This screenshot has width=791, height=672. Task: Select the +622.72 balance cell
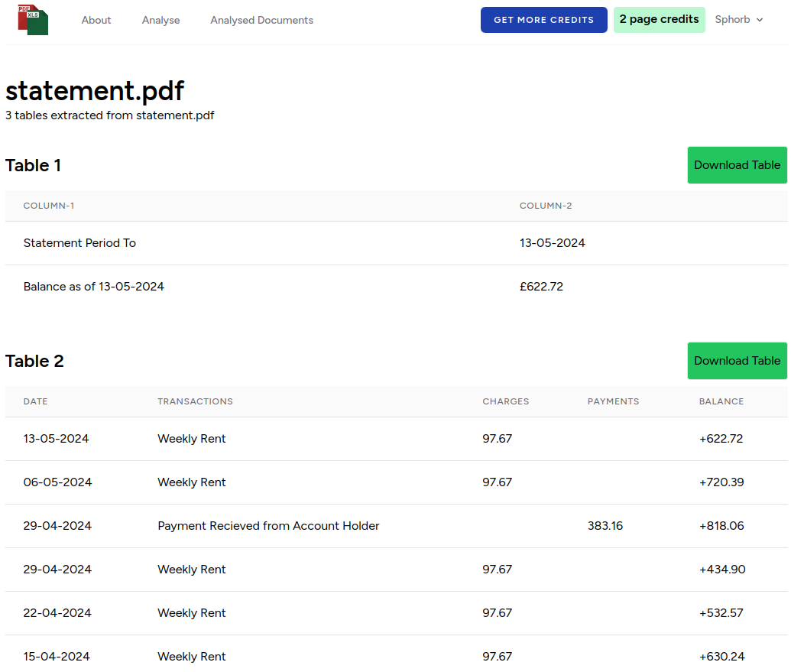[721, 439]
